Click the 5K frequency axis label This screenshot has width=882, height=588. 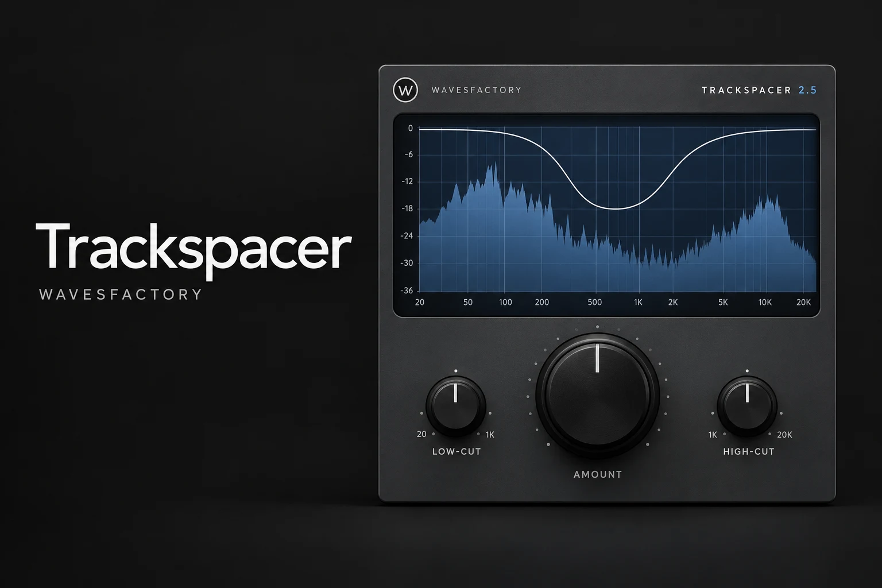pos(723,302)
